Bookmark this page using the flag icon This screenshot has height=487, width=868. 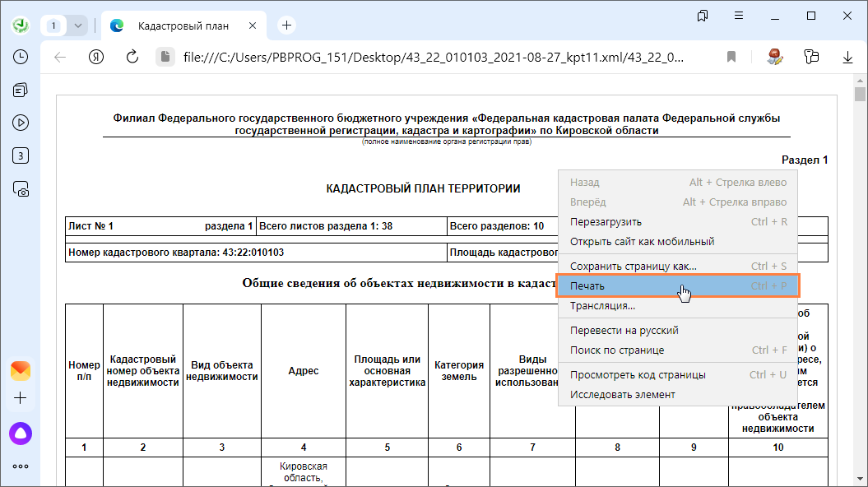click(731, 57)
